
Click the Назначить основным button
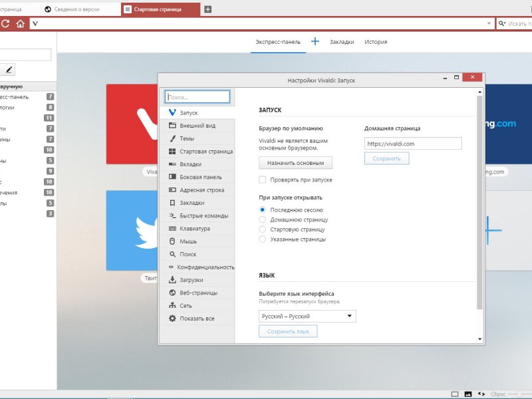click(x=295, y=163)
